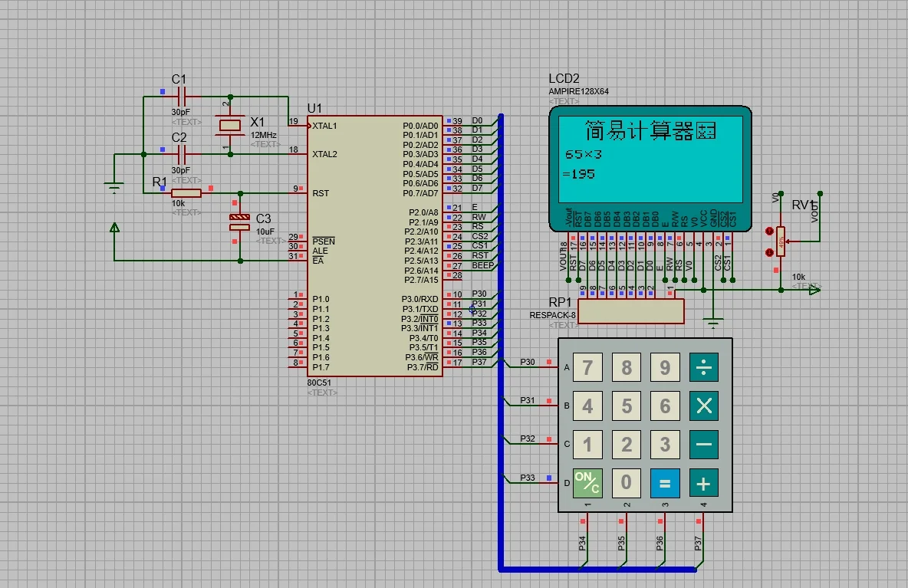Viewport: 908px width, 588px height.
Task: Select the R1 10k resistor symbol
Action: click(x=186, y=193)
